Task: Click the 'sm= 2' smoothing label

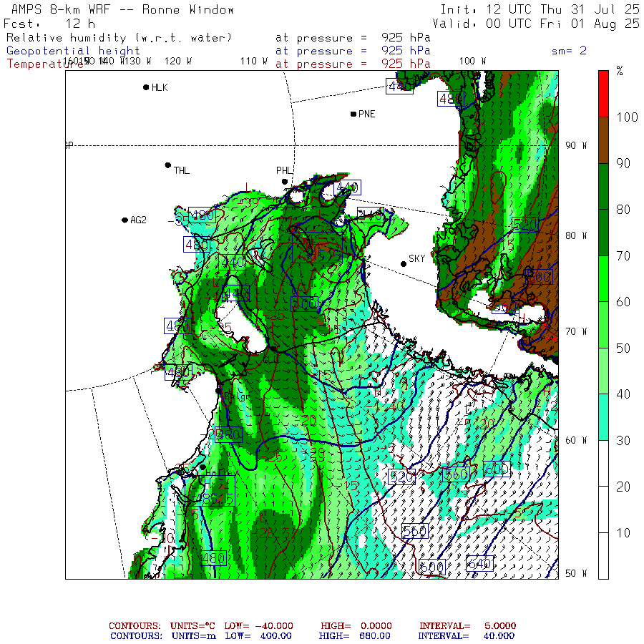Action: (570, 51)
